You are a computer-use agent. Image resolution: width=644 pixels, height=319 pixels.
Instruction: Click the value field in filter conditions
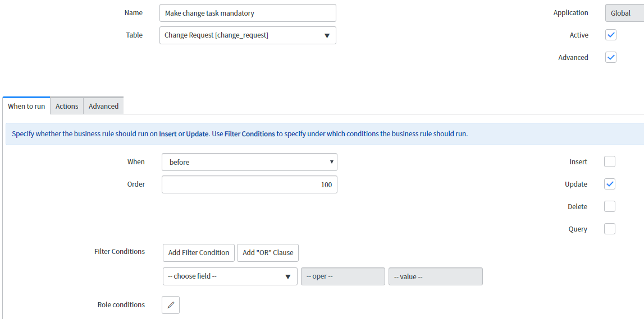coord(435,276)
